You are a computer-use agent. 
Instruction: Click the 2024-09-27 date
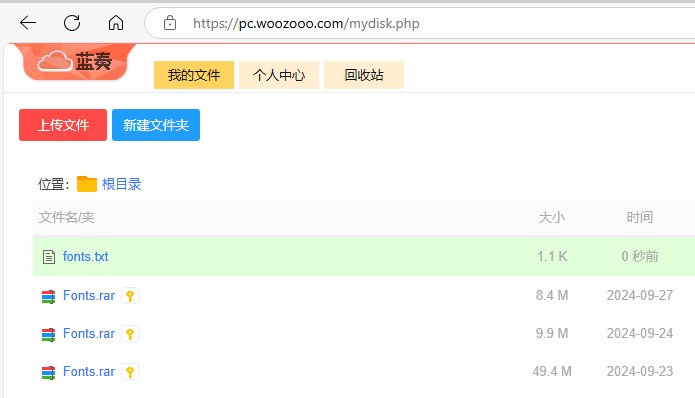coord(640,295)
